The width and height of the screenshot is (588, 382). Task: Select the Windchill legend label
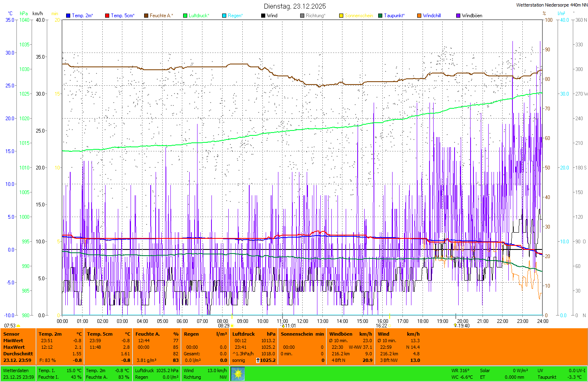click(432, 16)
